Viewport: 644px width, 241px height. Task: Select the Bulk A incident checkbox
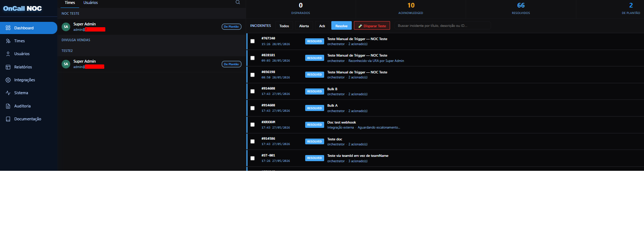pos(253,108)
